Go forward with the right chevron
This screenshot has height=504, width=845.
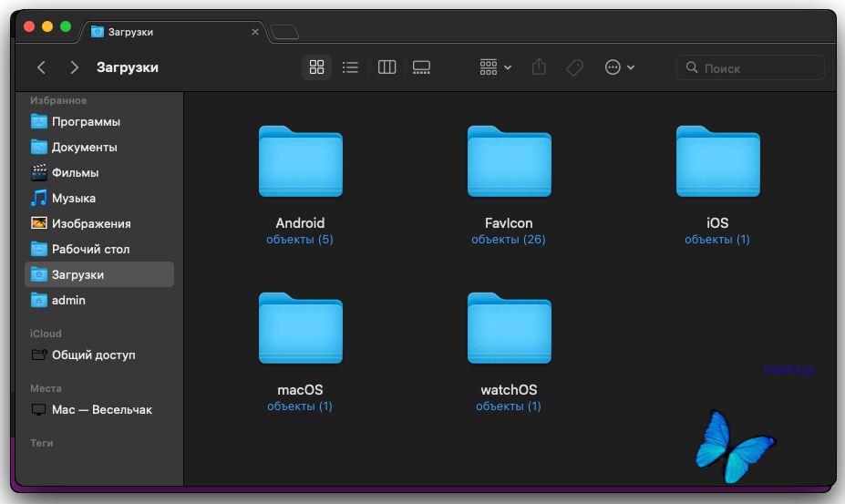[x=75, y=67]
